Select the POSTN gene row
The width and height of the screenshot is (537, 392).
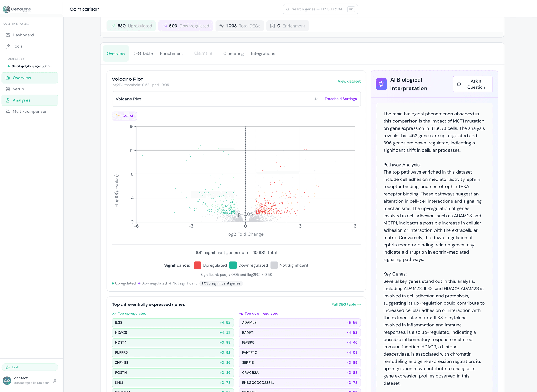[173, 373]
